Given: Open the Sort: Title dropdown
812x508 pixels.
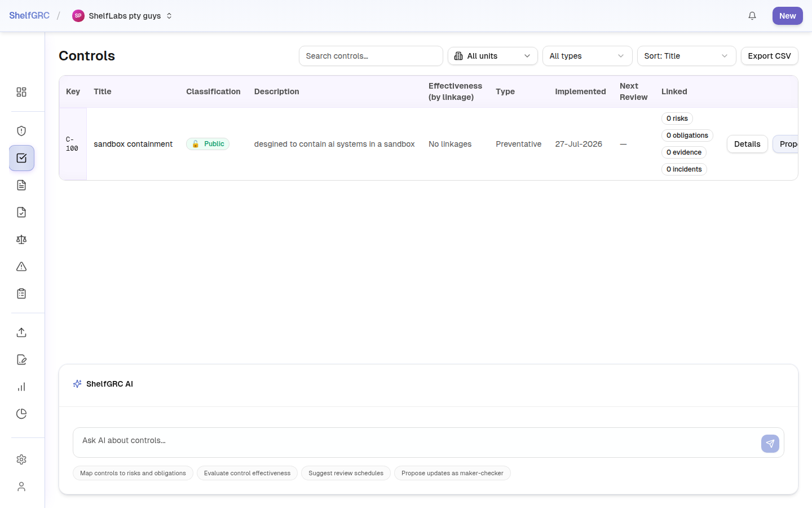Looking at the screenshot, I should 687,56.
